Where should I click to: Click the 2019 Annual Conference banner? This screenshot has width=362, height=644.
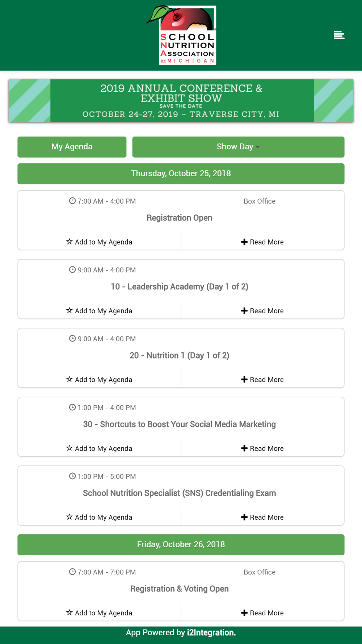coord(181,101)
